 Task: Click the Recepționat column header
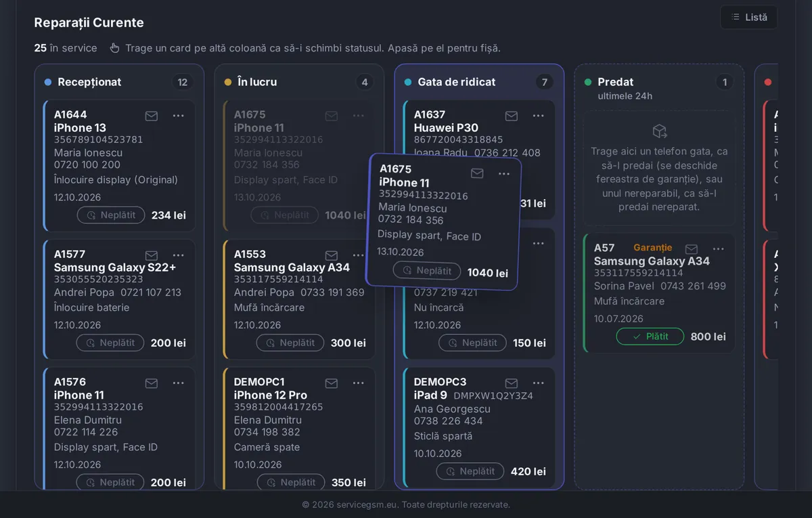(x=89, y=82)
